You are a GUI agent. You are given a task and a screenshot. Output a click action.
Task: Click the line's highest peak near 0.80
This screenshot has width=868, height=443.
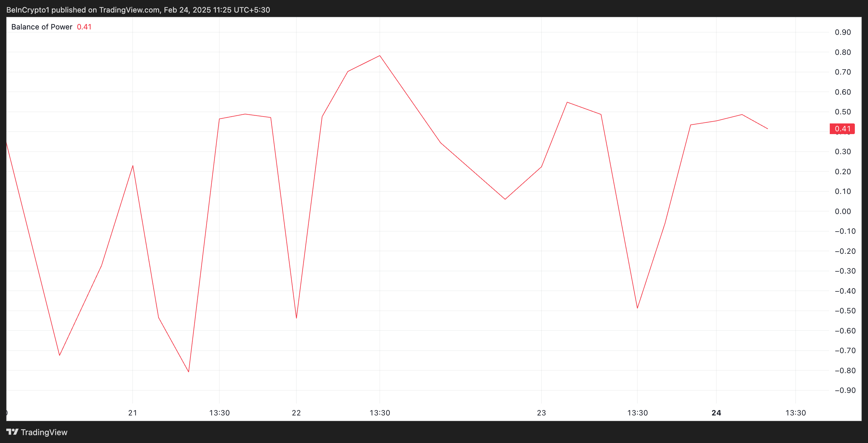(x=380, y=55)
